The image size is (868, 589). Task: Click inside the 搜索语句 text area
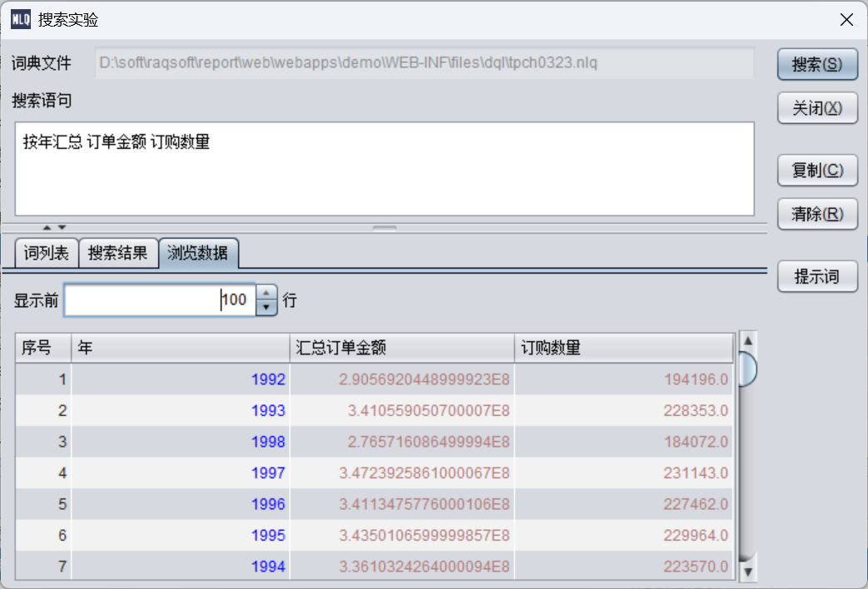384,169
